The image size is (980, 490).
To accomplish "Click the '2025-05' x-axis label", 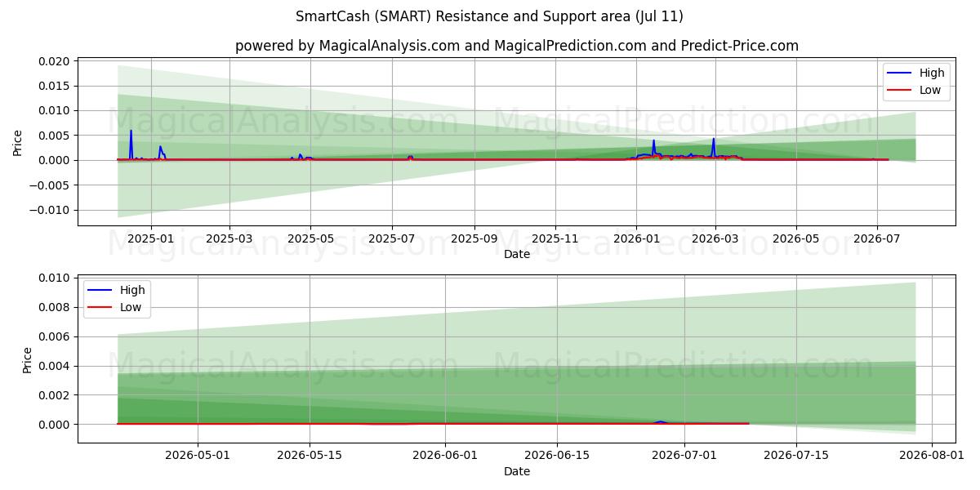I will (x=310, y=238).
